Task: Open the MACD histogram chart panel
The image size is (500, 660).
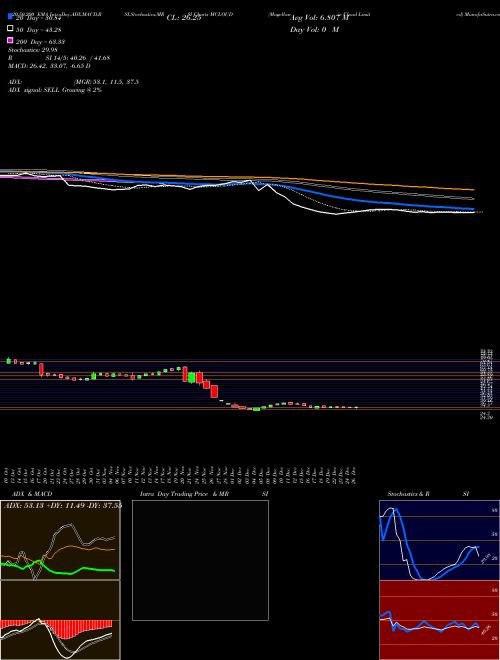Action: [60, 620]
